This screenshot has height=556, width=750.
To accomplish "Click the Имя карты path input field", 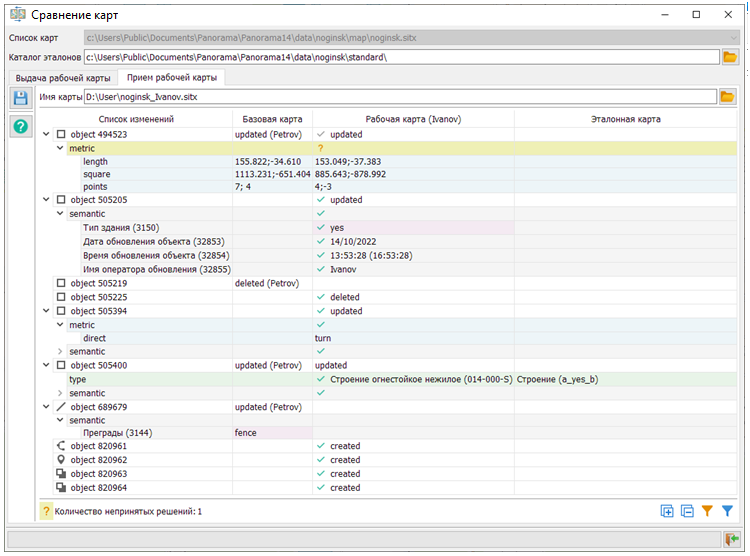I will click(x=400, y=97).
